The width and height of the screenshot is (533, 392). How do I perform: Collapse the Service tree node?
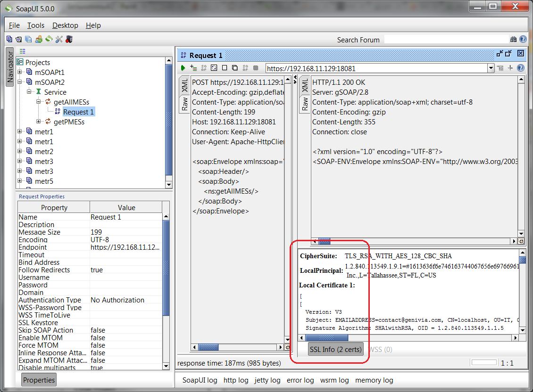click(29, 92)
